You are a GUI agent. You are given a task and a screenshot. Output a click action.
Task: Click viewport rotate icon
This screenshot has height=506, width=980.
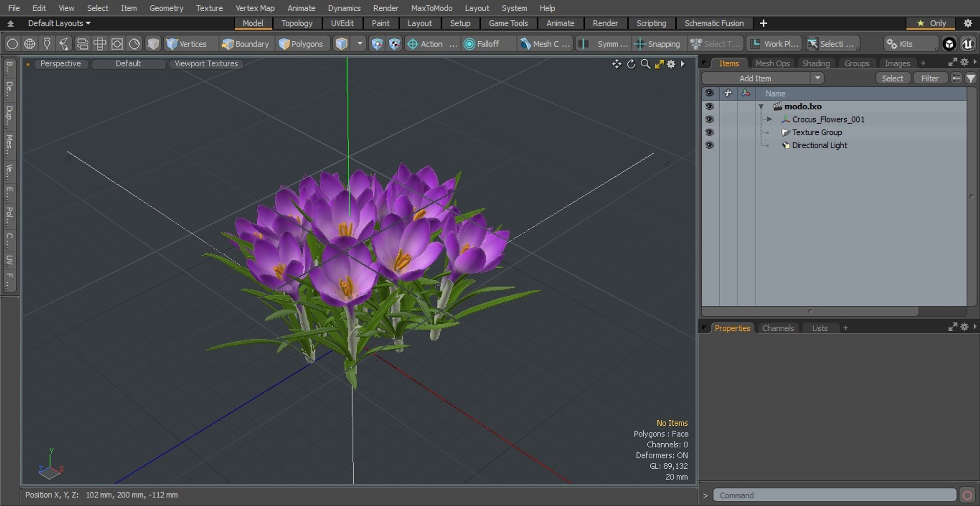[x=631, y=64]
